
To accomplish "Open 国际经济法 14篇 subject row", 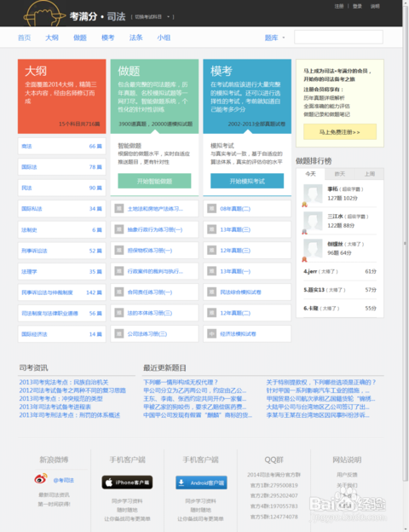I will pyautogui.click(x=61, y=334).
